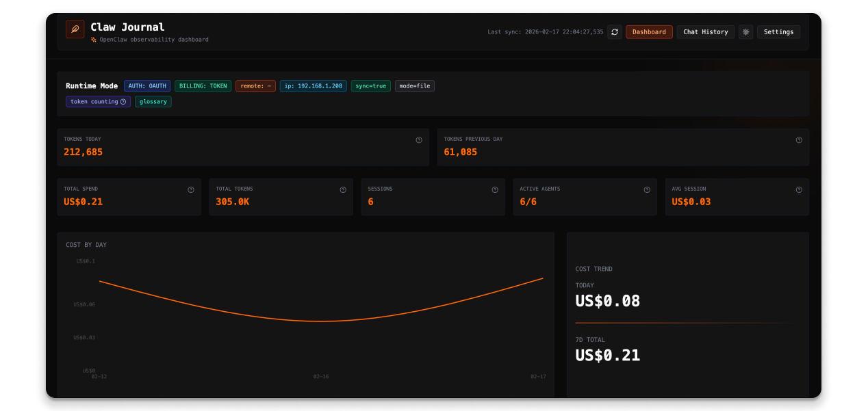The width and height of the screenshot is (868, 411).
Task: Click the Claw Journal feather logo icon
Action: pos(75,29)
